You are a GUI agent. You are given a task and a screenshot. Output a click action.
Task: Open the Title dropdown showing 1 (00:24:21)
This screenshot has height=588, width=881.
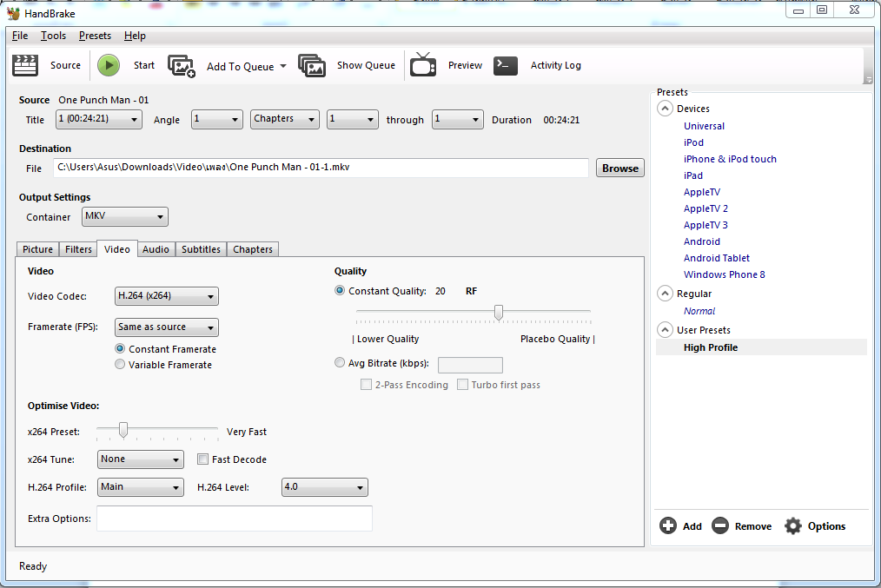[99, 119]
